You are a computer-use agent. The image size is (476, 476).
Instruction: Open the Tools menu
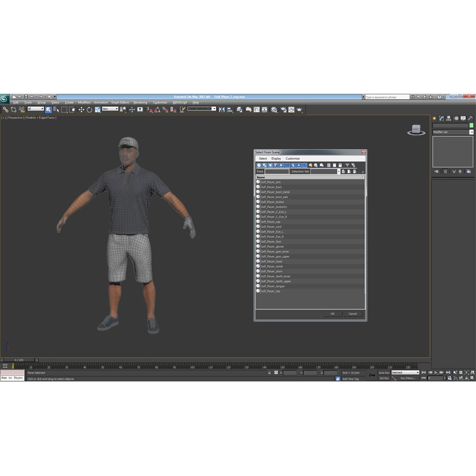(28, 103)
